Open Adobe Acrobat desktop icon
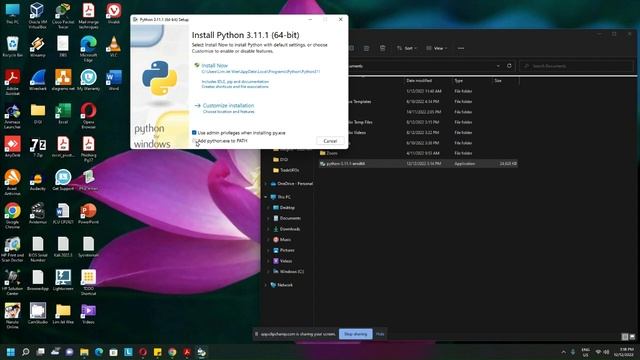The height and width of the screenshot is (360, 640). pos(12,82)
